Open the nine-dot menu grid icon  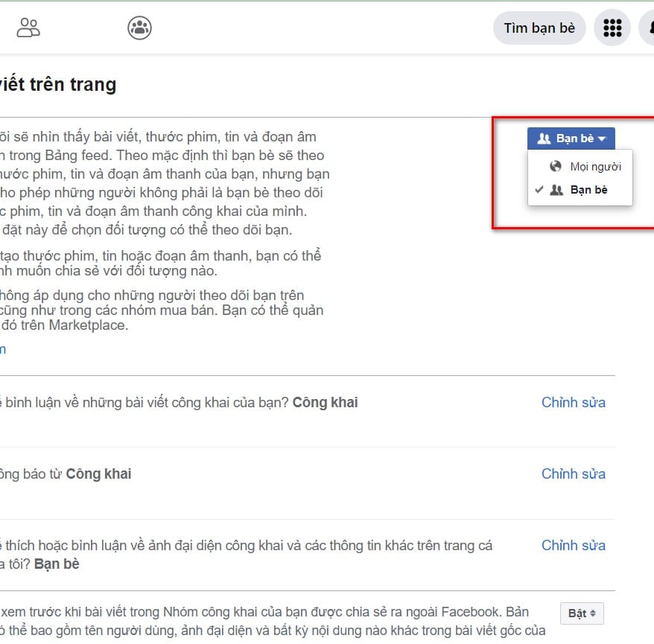[x=612, y=28]
